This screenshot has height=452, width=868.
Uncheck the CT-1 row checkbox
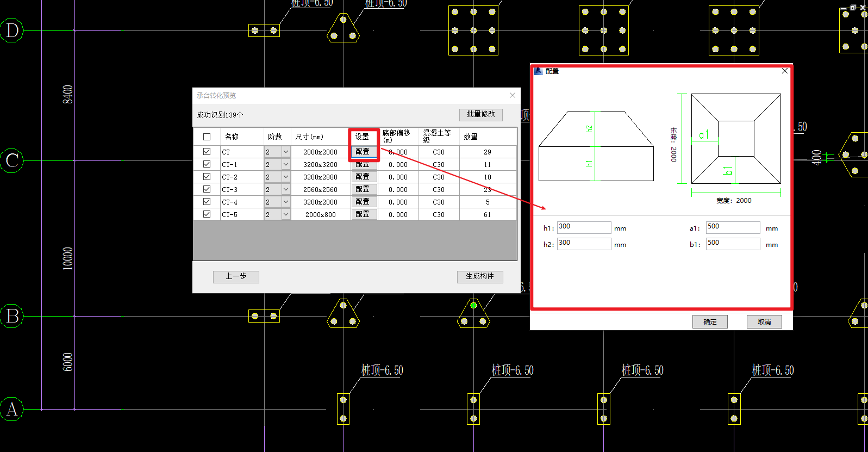[207, 164]
